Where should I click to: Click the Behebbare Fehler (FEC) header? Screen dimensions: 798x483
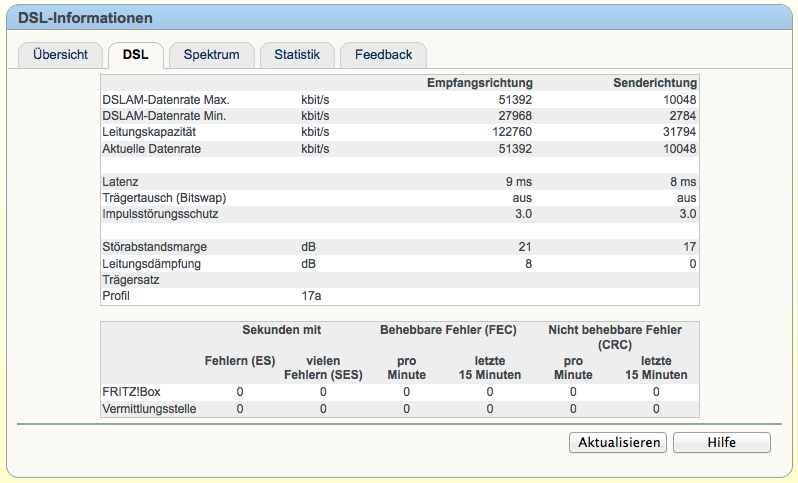pos(448,329)
